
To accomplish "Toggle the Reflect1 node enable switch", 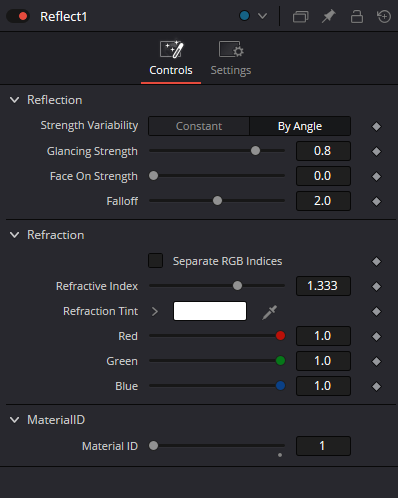I will coord(18,16).
